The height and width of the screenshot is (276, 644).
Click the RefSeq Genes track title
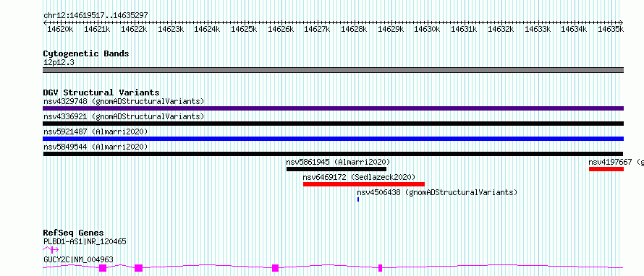[x=73, y=233]
